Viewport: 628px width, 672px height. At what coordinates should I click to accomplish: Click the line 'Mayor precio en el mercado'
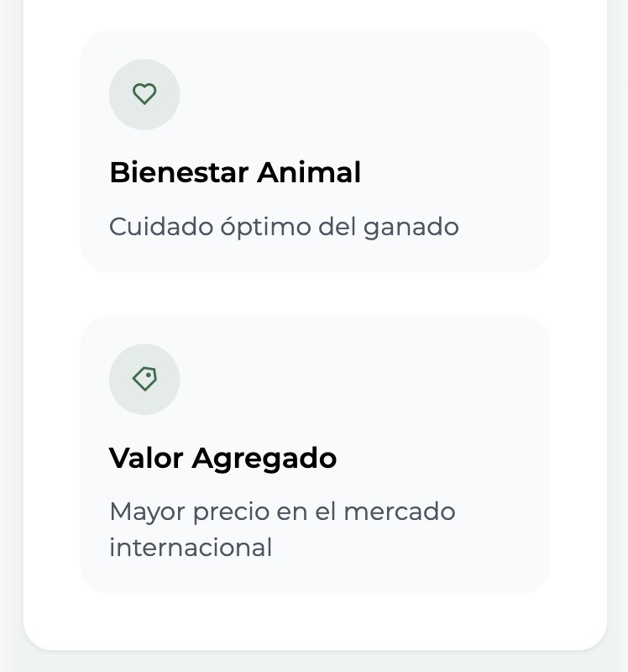pos(282,512)
